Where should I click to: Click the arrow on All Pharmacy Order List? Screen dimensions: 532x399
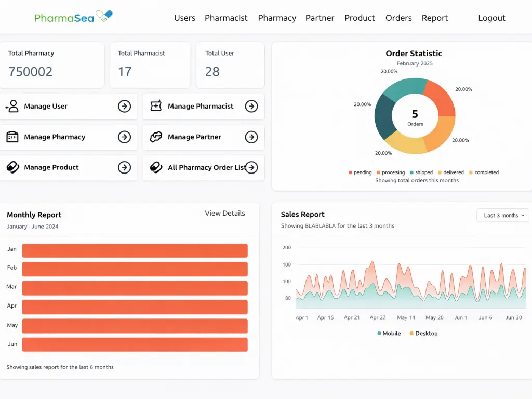coord(251,167)
